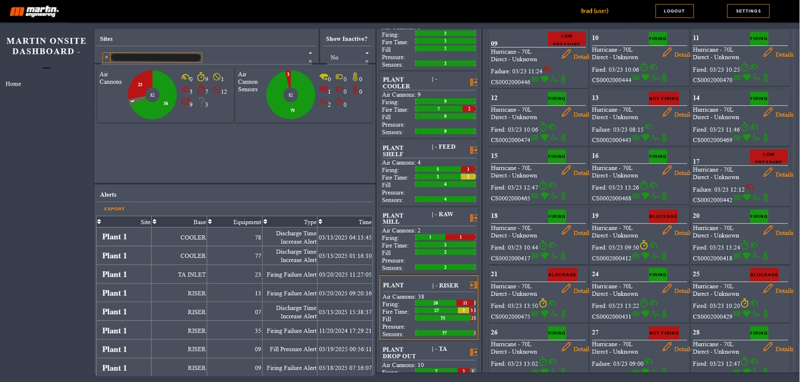Click green battery icon on cannon 16

pyautogui.click(x=636, y=195)
